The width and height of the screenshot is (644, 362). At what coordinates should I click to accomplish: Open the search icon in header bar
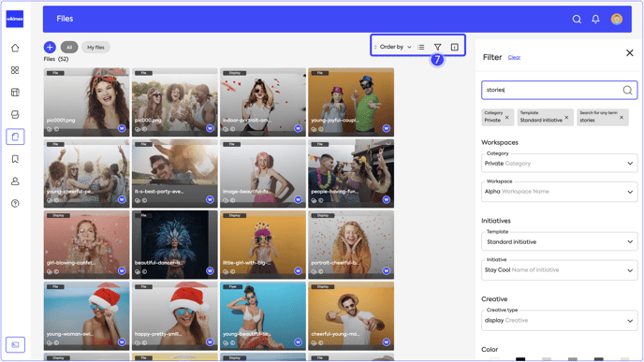point(577,19)
